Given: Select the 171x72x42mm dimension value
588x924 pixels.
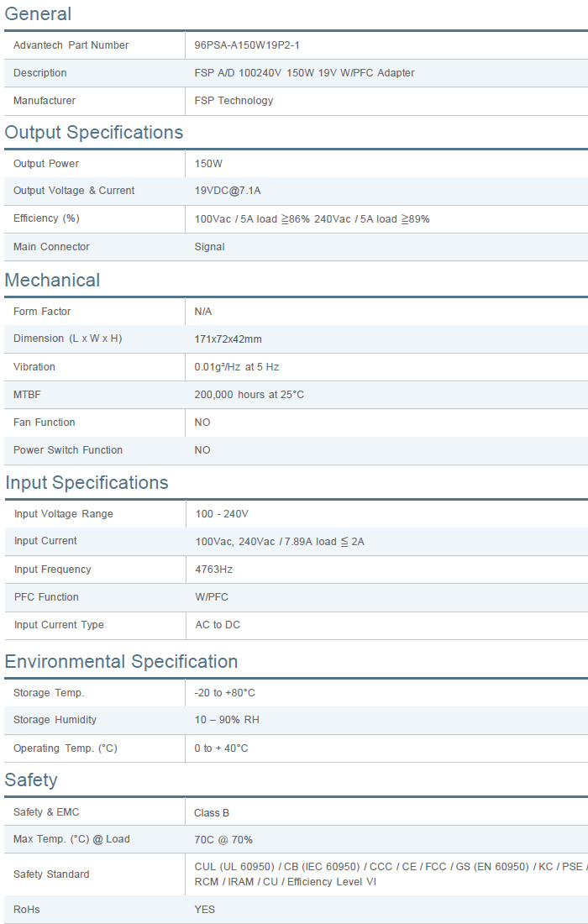Looking at the screenshot, I should [228, 339].
